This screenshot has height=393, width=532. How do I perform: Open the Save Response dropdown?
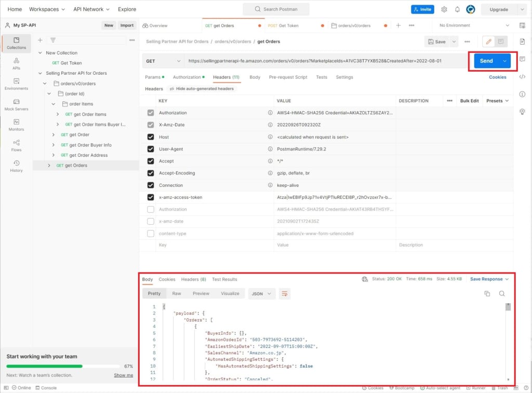pos(489,279)
